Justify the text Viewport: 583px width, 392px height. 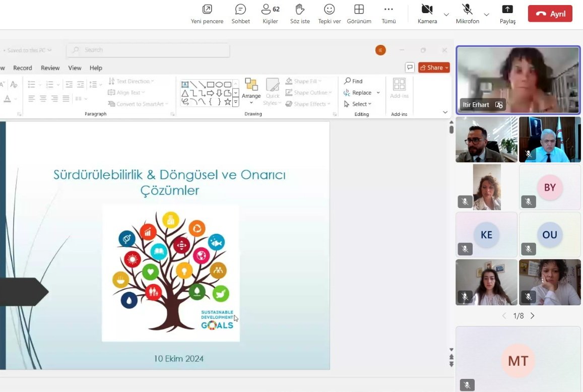[66, 99]
